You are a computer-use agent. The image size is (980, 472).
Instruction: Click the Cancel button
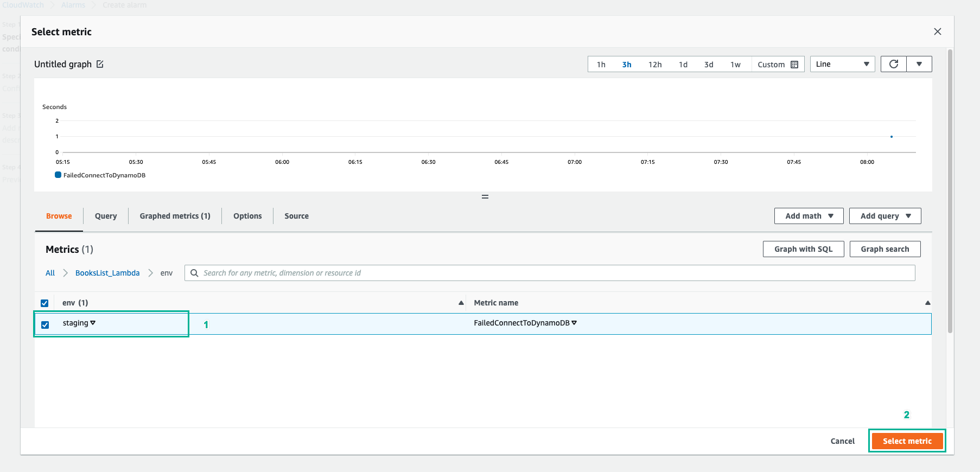[x=842, y=441]
